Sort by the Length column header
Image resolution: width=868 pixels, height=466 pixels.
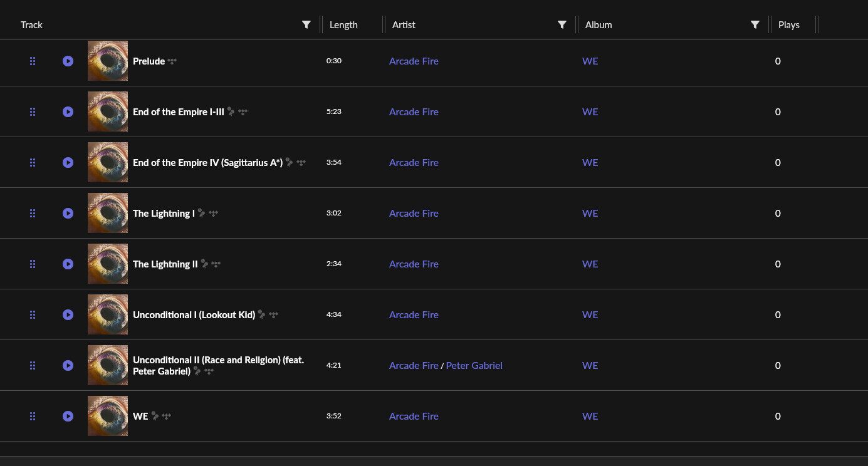[343, 25]
